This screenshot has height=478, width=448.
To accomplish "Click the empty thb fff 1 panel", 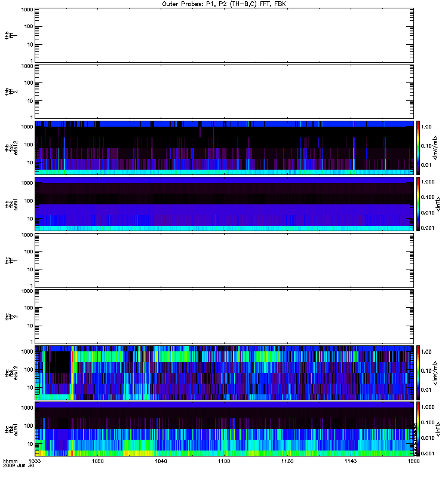I will [x=224, y=35].
